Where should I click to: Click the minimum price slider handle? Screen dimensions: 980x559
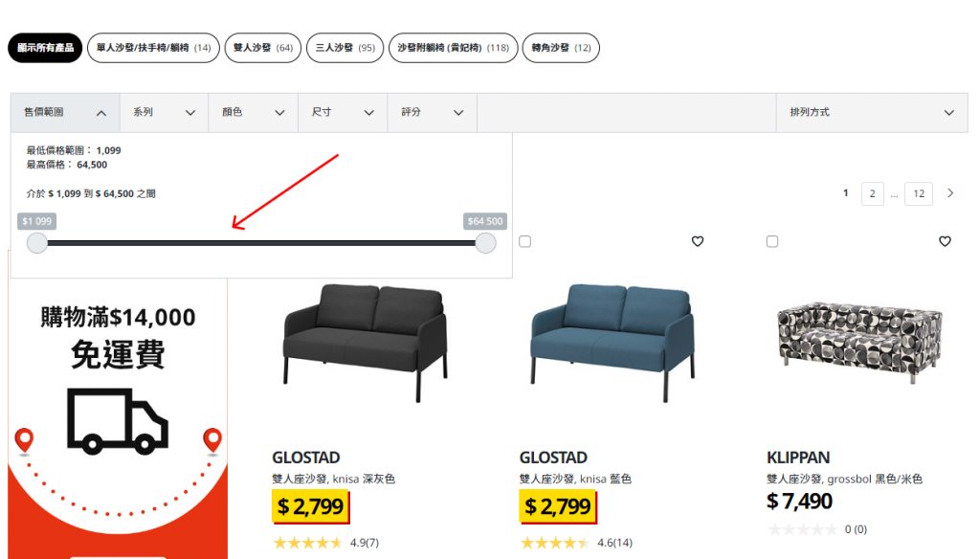coord(37,243)
